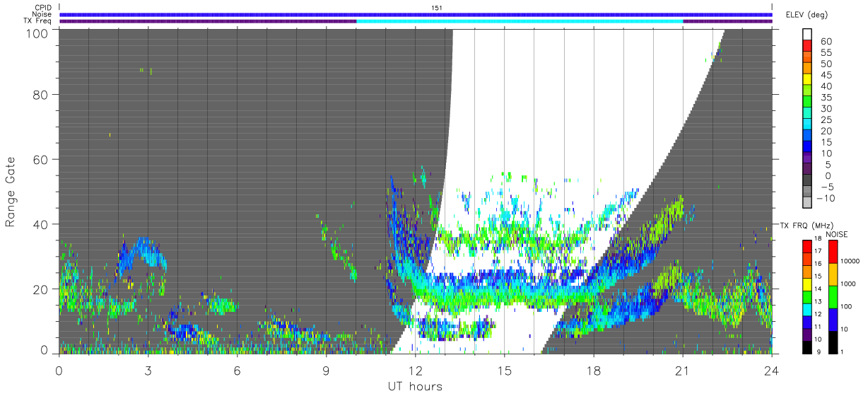The height and width of the screenshot is (401, 868).
Task: Click the TX Freq row label above the plot
Action: 37,21
